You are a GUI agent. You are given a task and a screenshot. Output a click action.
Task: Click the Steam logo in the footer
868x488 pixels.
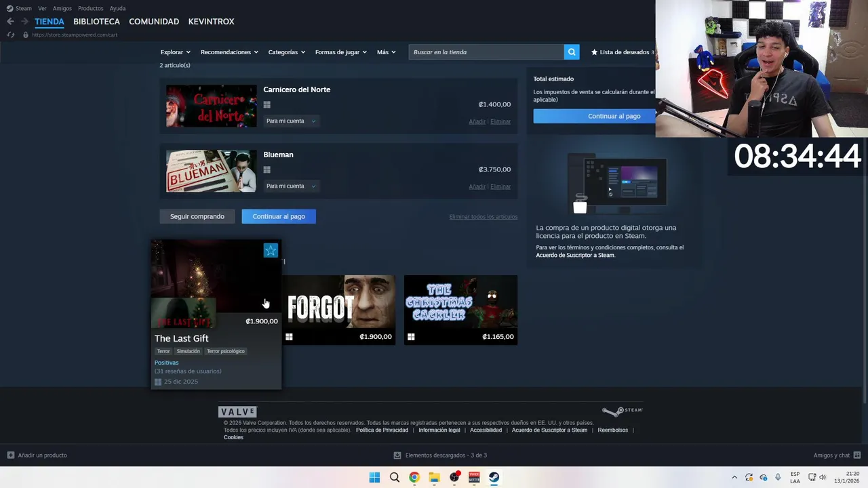622,411
